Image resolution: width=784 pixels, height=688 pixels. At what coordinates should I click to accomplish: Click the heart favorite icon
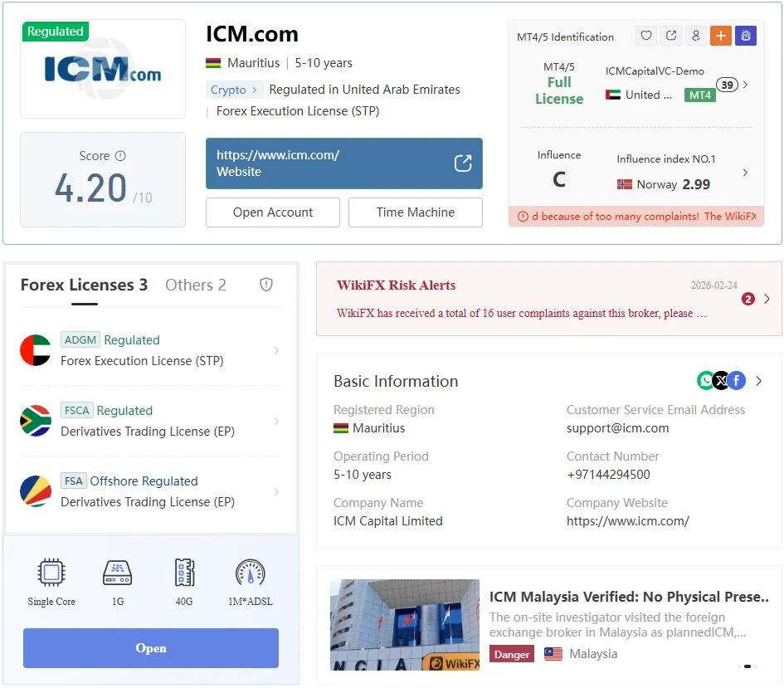646,36
